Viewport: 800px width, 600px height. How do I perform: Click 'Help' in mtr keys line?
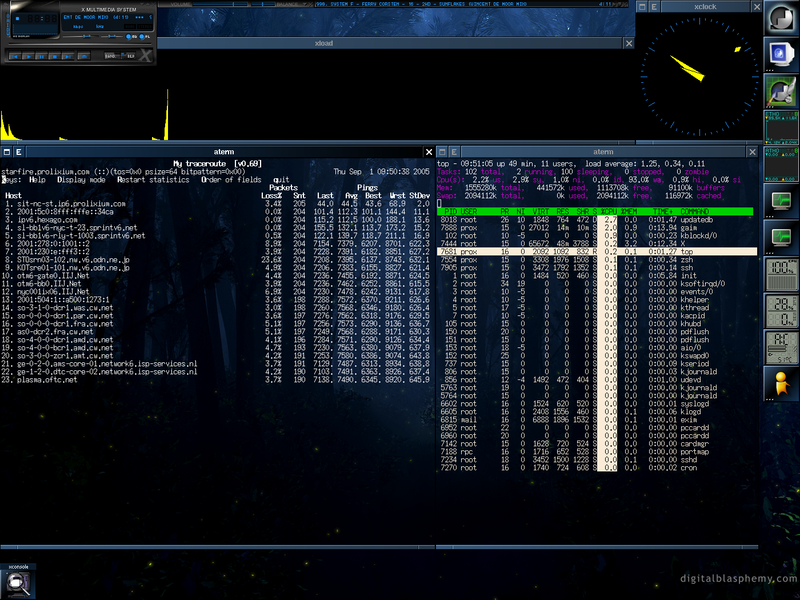coord(37,180)
